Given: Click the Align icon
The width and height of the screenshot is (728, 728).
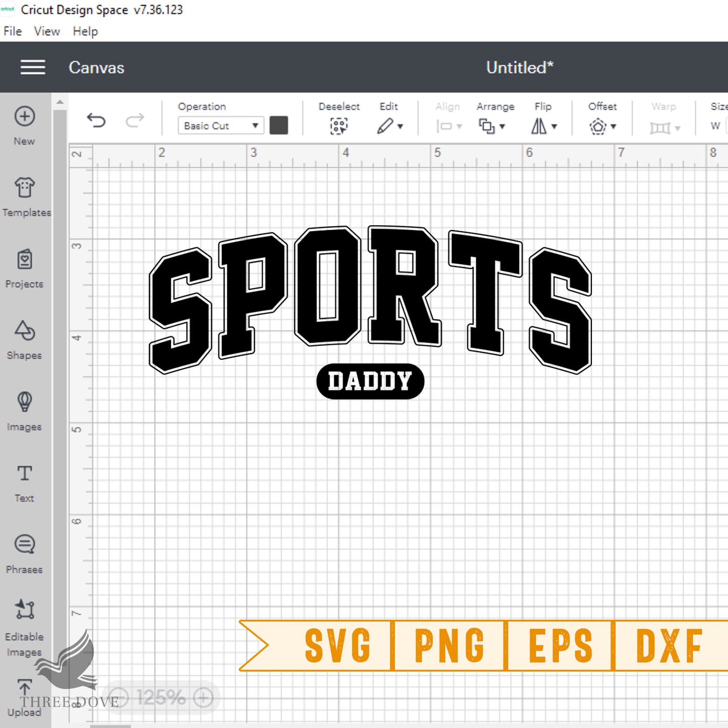Looking at the screenshot, I should (x=444, y=126).
